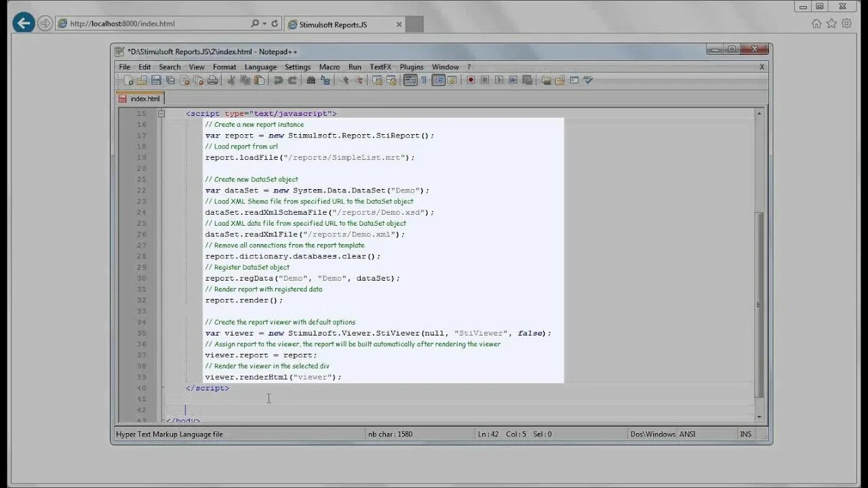868x488 pixels.
Task: Click the Open file toolbar icon
Action: pos(142,80)
